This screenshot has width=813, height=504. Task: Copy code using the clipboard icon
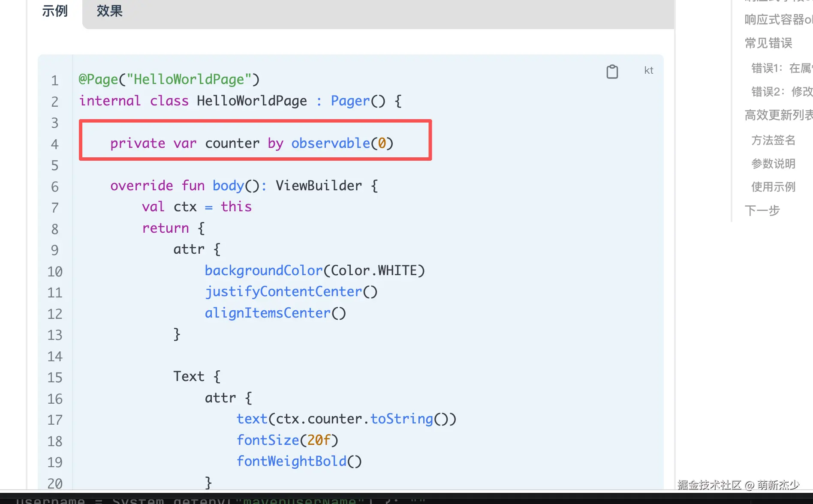tap(612, 71)
